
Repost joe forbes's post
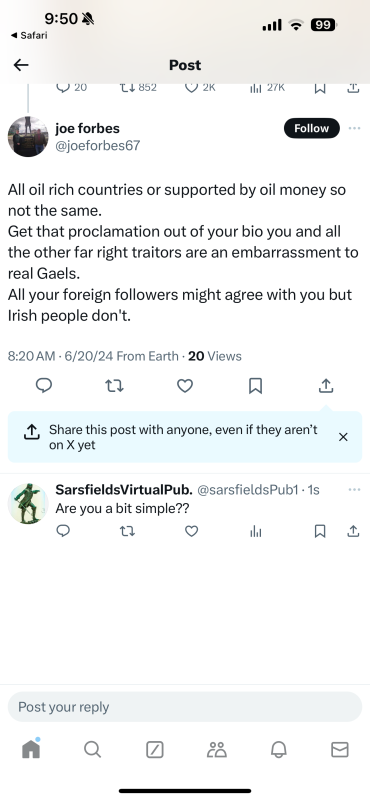click(114, 386)
